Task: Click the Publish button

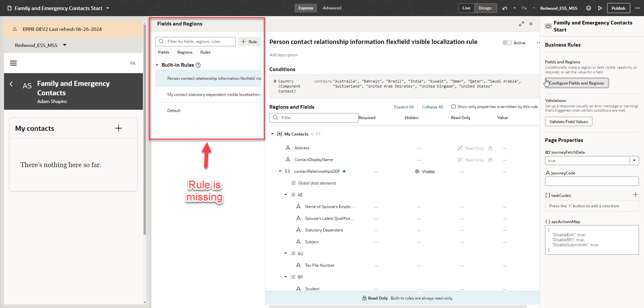Action: 618,8
